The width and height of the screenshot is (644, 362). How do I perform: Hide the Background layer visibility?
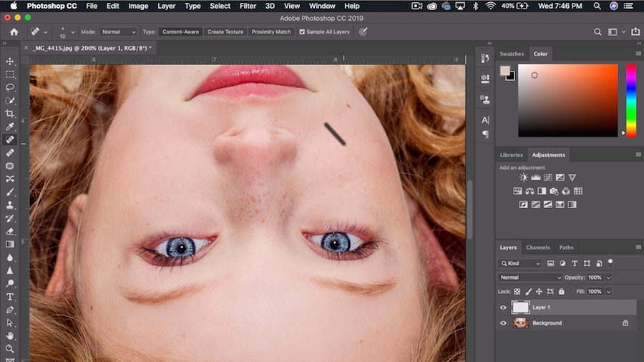point(503,323)
